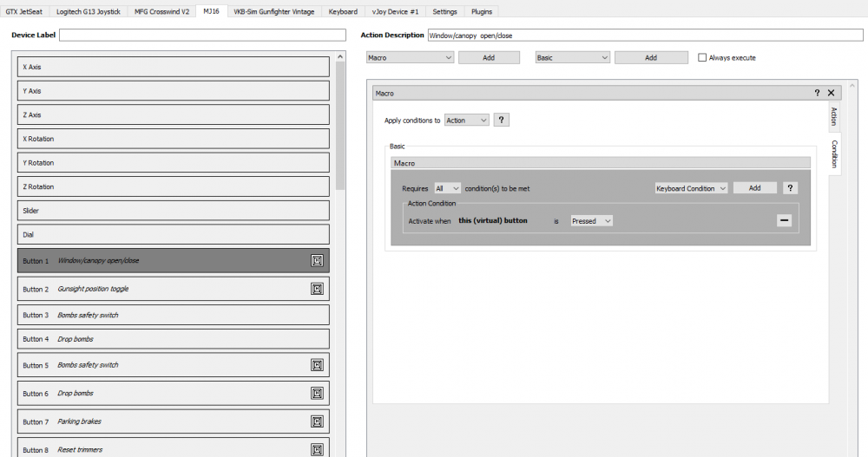The width and height of the screenshot is (868, 457).
Task: Click Add next to Keyboard Condition
Action: click(754, 188)
